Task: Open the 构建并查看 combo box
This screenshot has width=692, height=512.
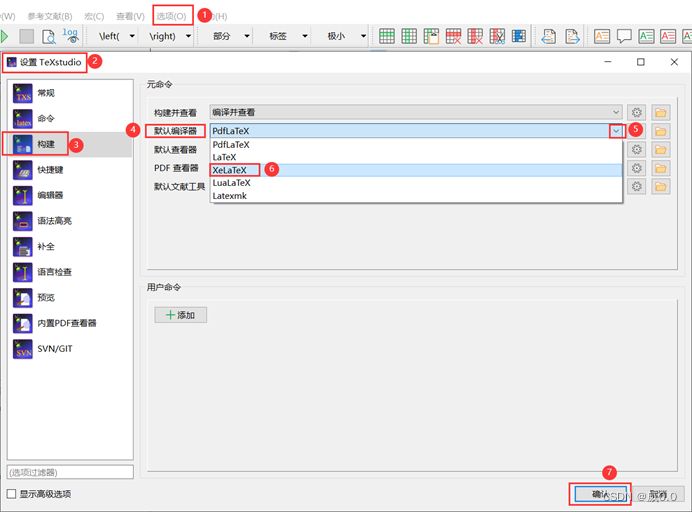Action: pos(416,113)
